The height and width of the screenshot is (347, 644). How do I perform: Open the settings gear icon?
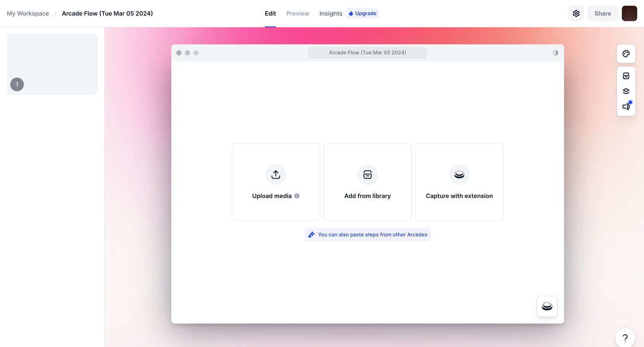(576, 14)
